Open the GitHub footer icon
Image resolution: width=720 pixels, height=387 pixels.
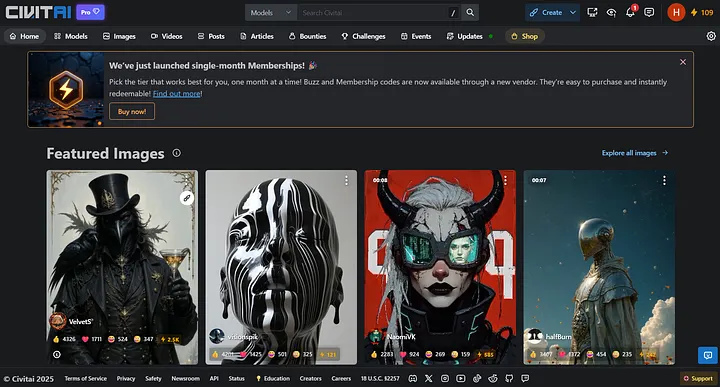pos(509,378)
